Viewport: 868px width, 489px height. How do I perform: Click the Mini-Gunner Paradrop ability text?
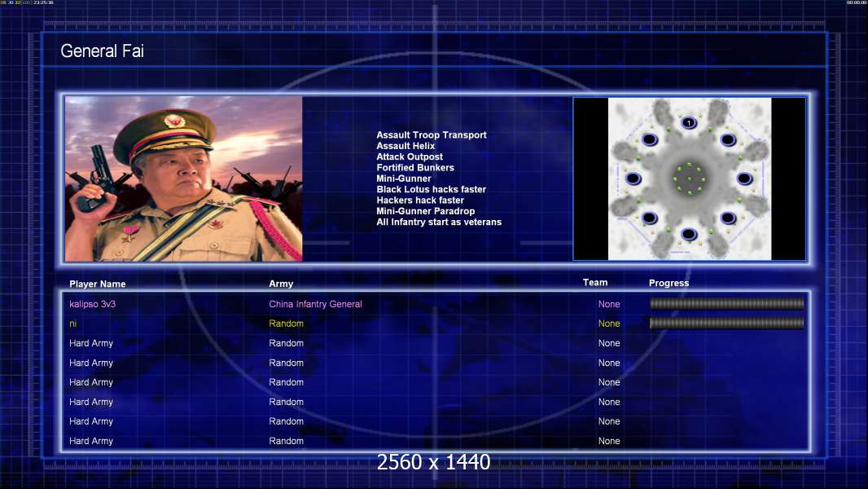426,211
